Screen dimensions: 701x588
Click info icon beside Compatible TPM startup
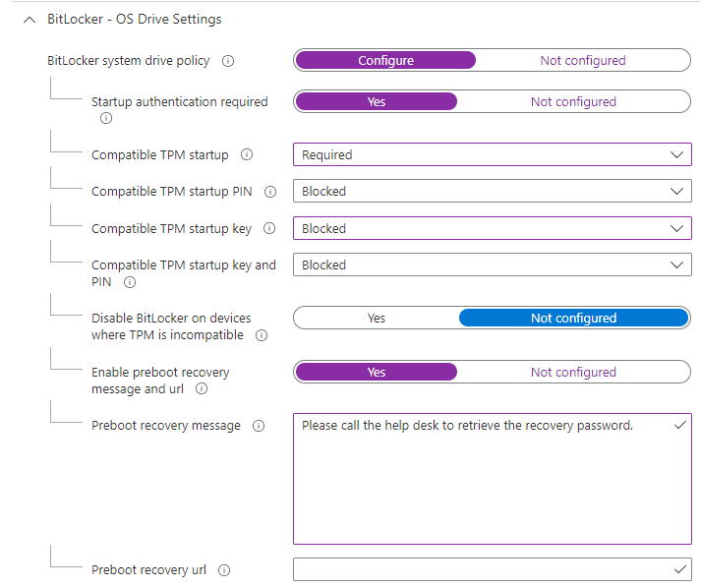247,154
